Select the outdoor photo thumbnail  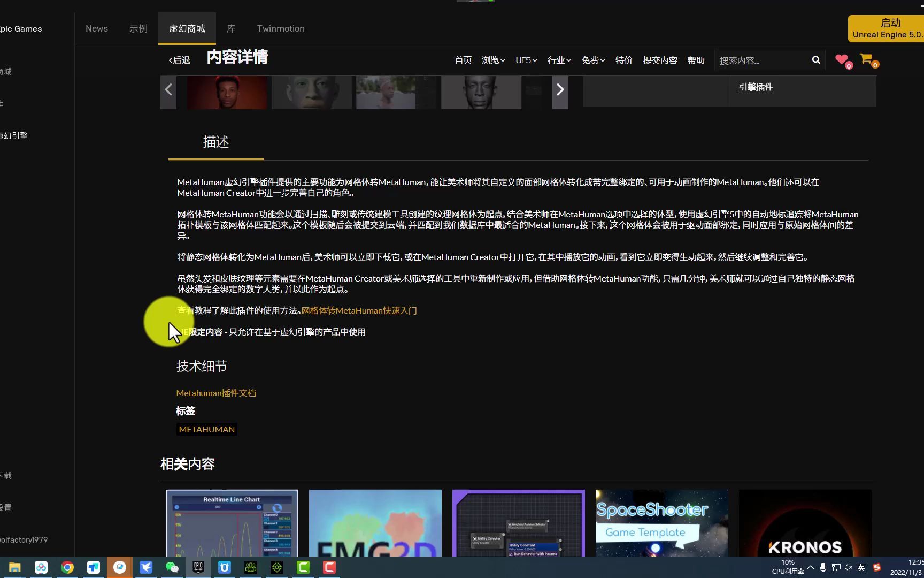point(396,93)
